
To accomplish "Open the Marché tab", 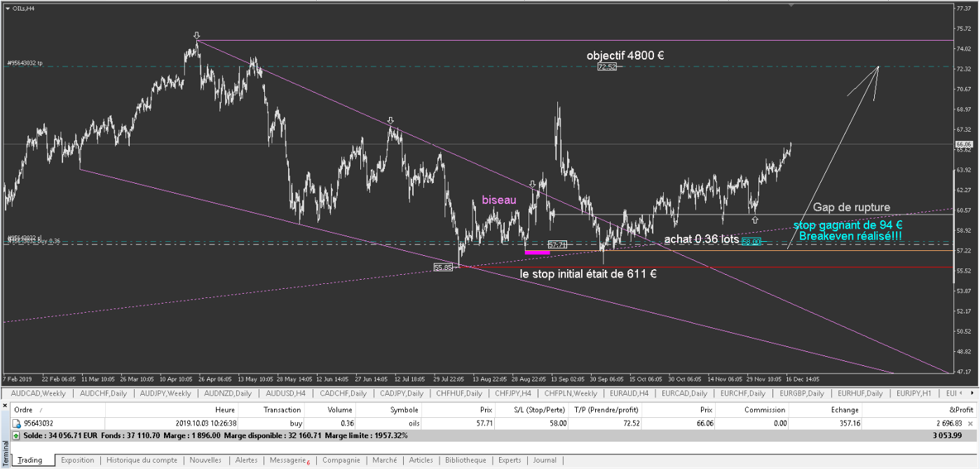I will 385,461.
